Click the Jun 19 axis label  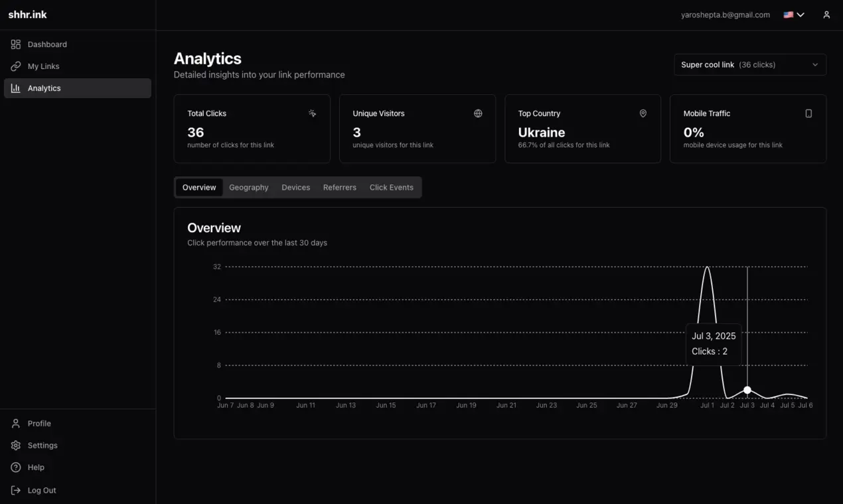pyautogui.click(x=467, y=405)
